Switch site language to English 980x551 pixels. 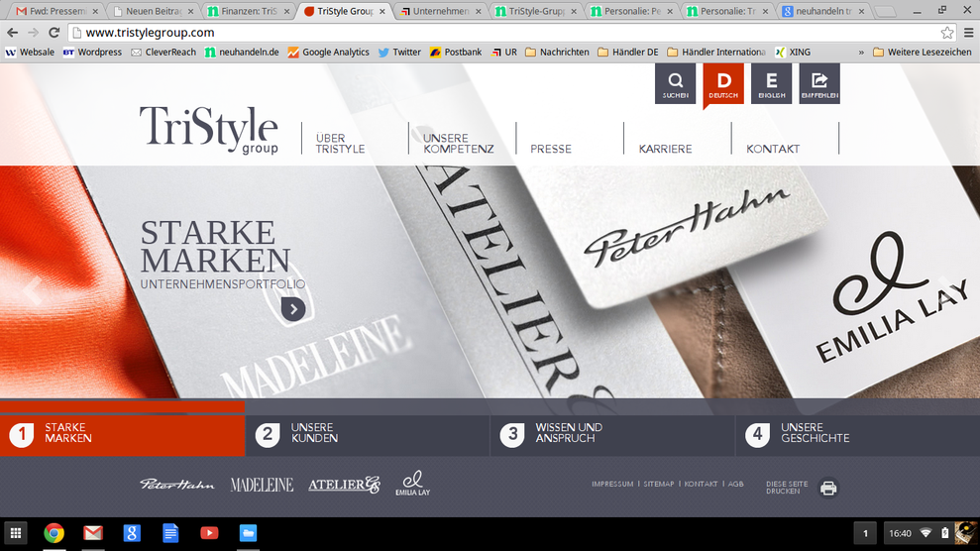point(771,83)
